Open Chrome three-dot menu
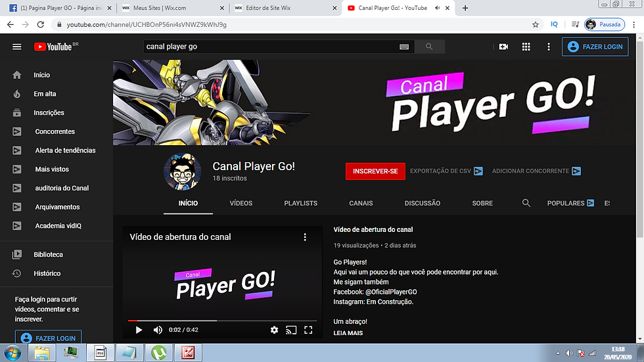644x362 pixels. click(634, 24)
